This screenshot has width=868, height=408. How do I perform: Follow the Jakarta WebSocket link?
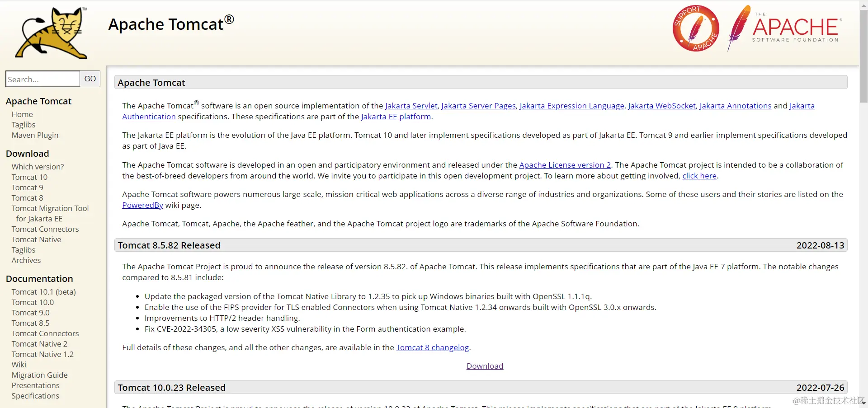(x=662, y=106)
